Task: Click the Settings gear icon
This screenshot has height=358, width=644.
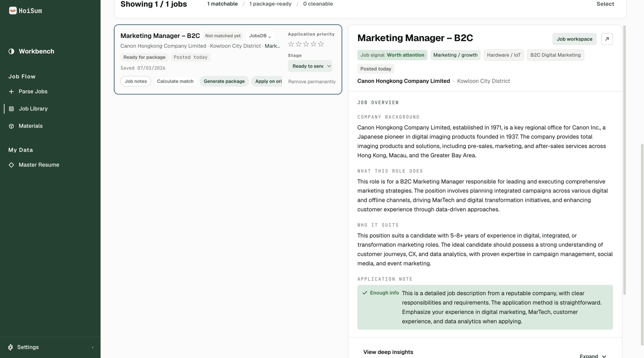Action: tap(11, 347)
